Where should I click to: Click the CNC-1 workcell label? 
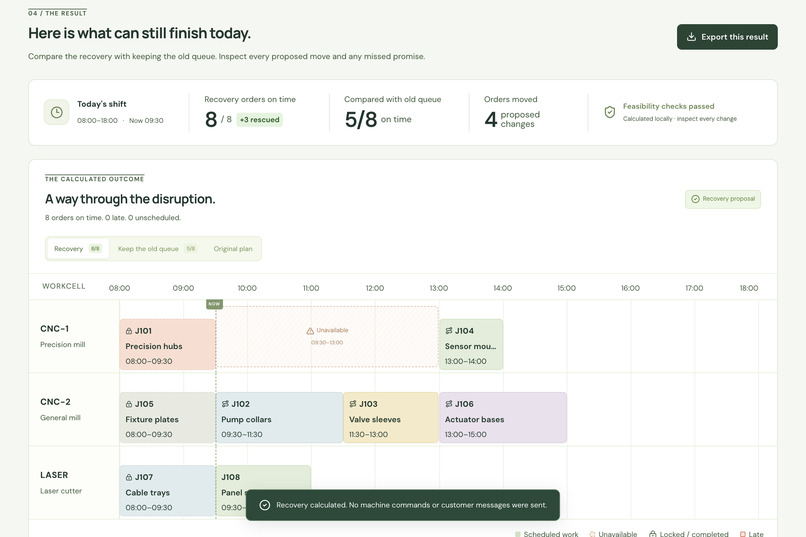[54, 329]
